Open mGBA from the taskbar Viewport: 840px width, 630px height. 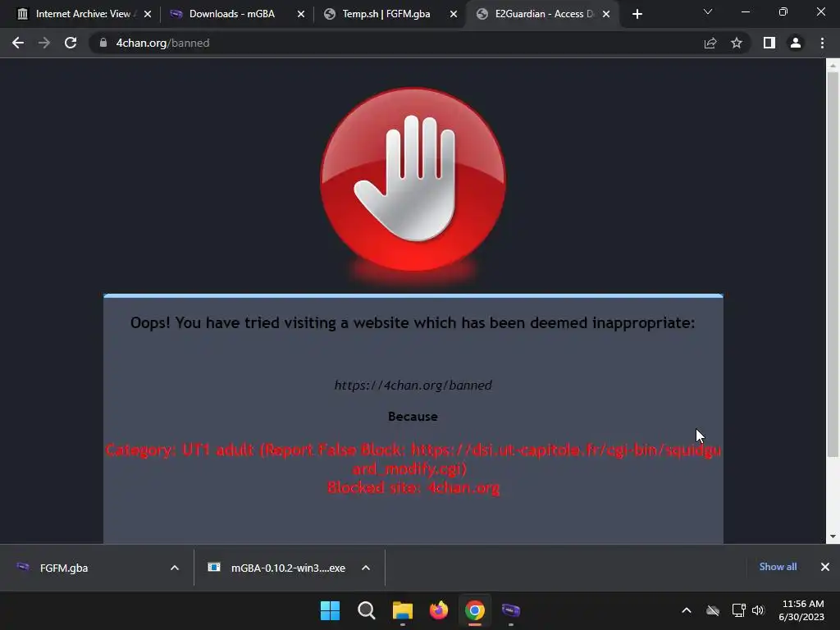[511, 610]
